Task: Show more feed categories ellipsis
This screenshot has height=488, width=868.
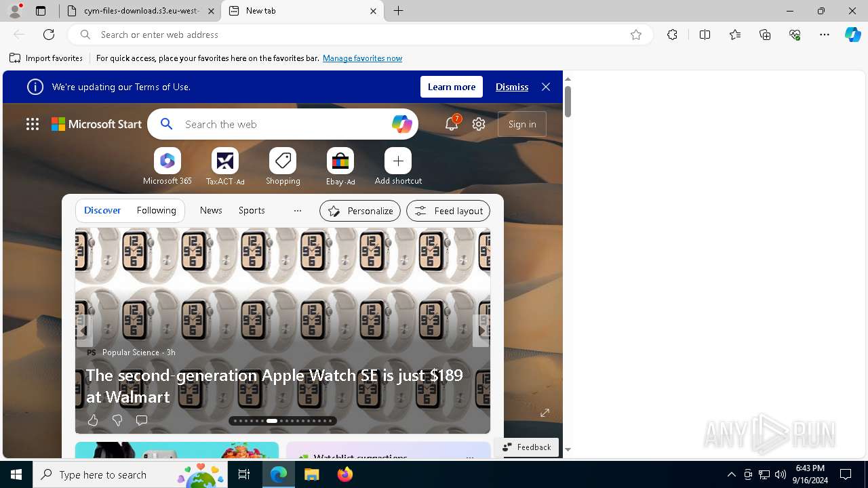Action: (x=297, y=211)
